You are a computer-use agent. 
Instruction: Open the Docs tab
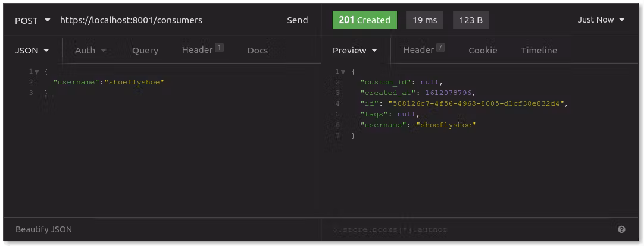pyautogui.click(x=257, y=51)
